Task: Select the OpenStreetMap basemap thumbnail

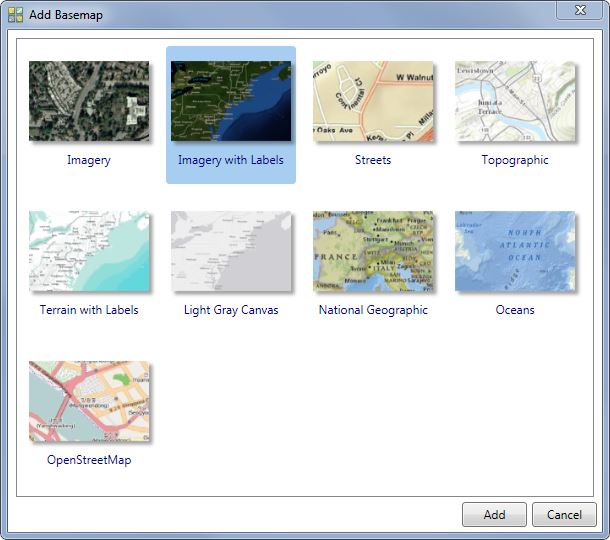Action: [89, 401]
